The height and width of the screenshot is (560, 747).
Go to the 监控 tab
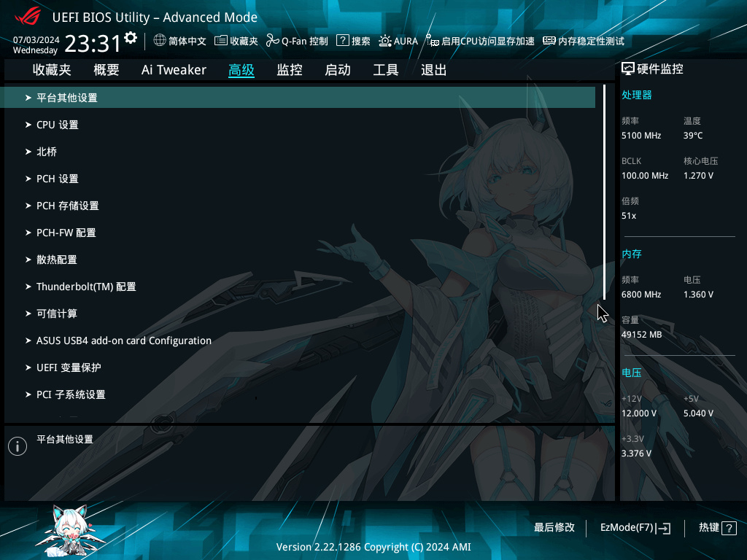(x=290, y=70)
